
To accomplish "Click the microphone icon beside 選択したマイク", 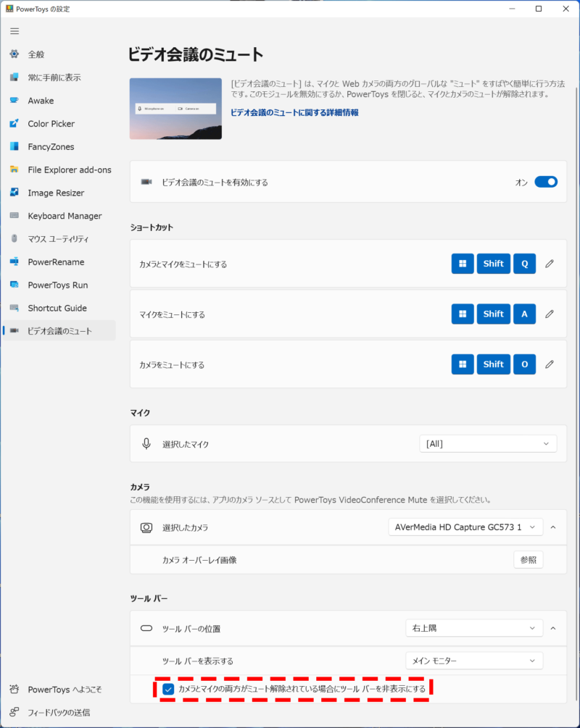I will (x=146, y=444).
